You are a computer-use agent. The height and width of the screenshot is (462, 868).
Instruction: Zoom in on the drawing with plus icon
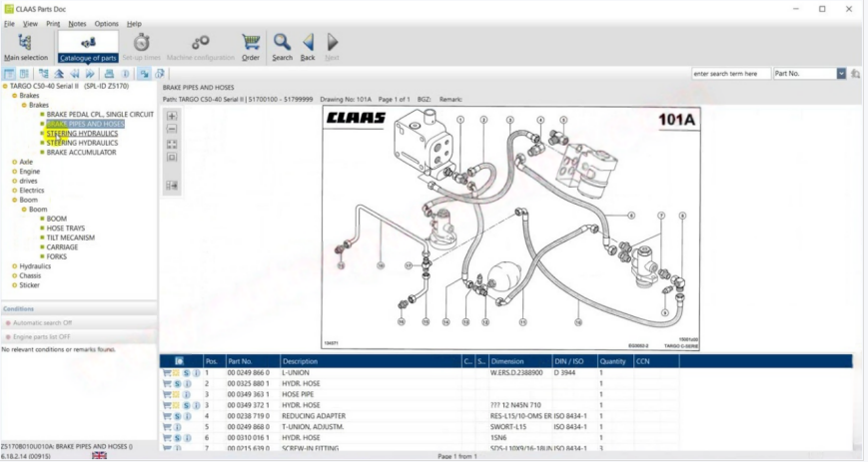pos(172,117)
